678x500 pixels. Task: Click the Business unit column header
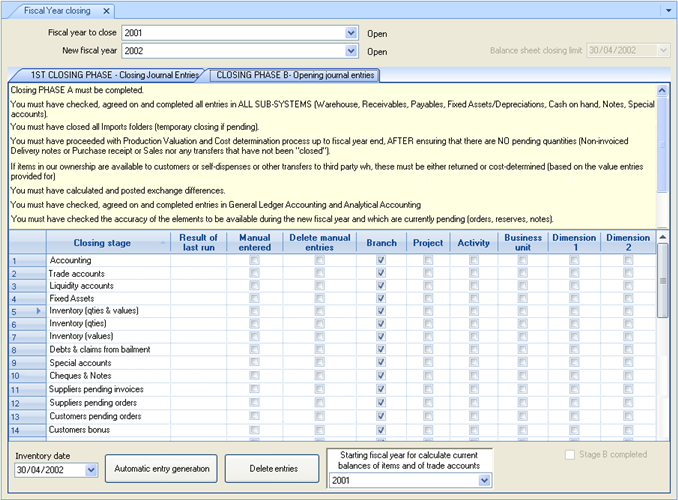click(x=523, y=243)
